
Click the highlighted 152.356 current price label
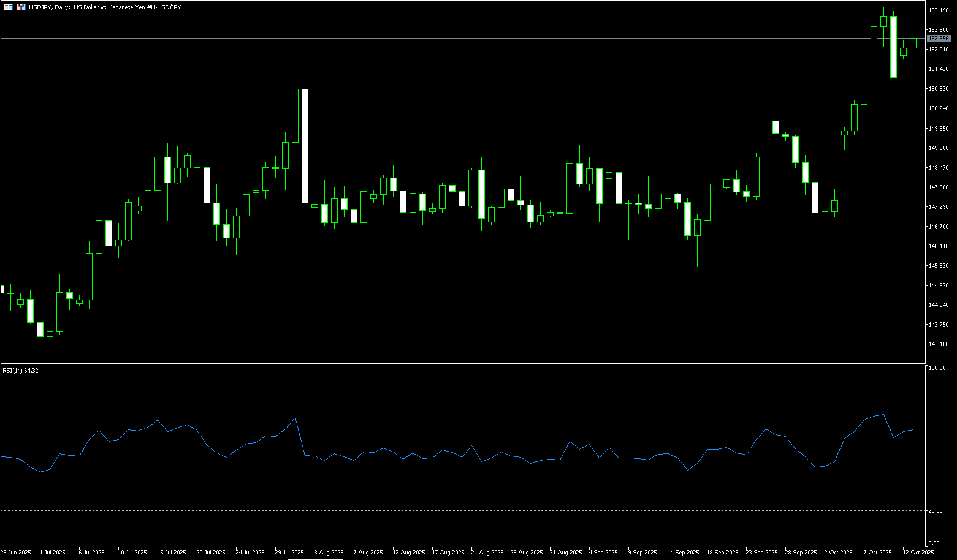click(x=939, y=38)
